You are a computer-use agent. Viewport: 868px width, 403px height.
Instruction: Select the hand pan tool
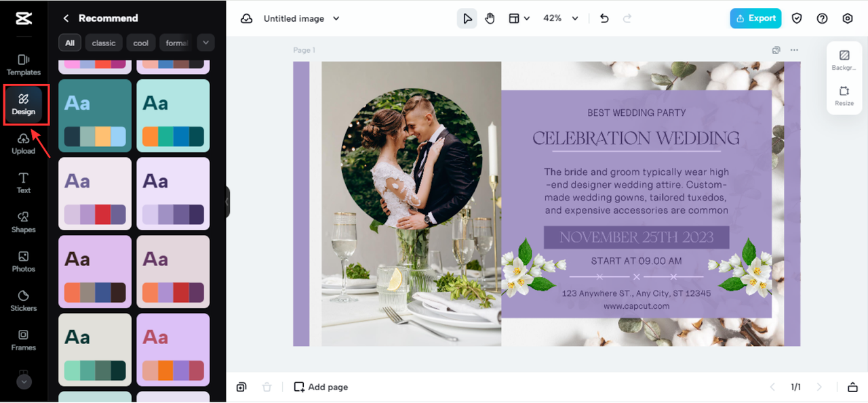490,18
